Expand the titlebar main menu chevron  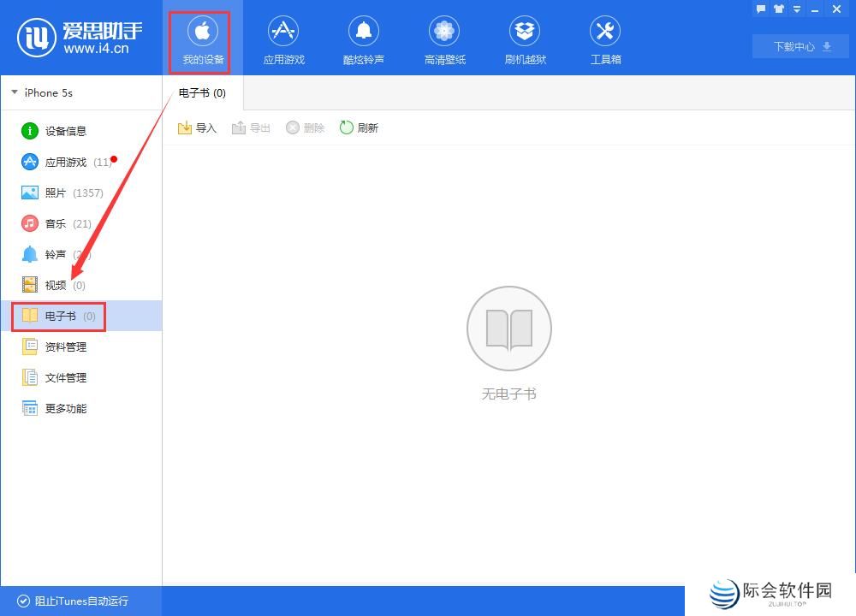(797, 9)
